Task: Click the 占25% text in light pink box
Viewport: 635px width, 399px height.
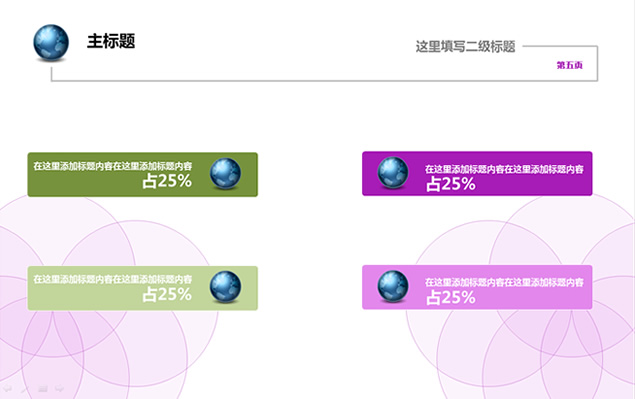Action: tap(451, 298)
